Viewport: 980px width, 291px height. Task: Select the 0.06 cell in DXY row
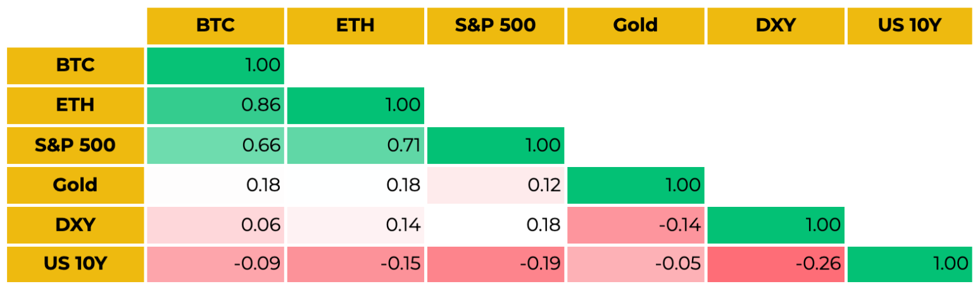(216, 225)
